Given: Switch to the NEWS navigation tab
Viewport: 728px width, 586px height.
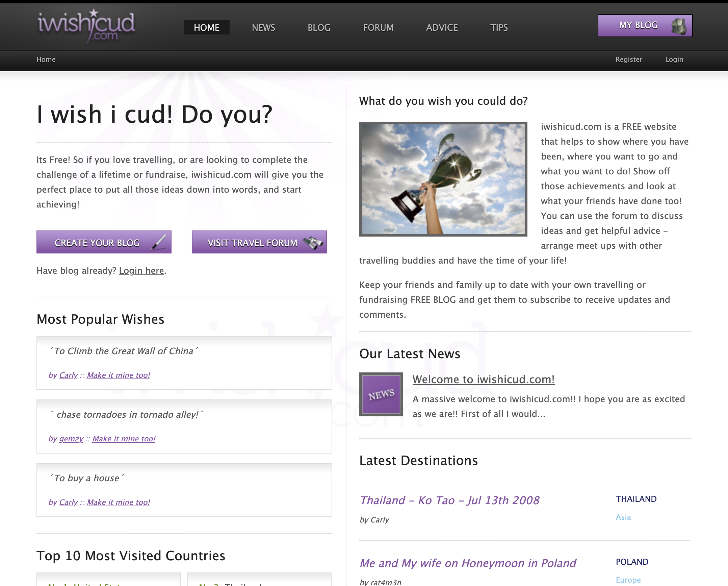Looking at the screenshot, I should pyautogui.click(x=263, y=27).
